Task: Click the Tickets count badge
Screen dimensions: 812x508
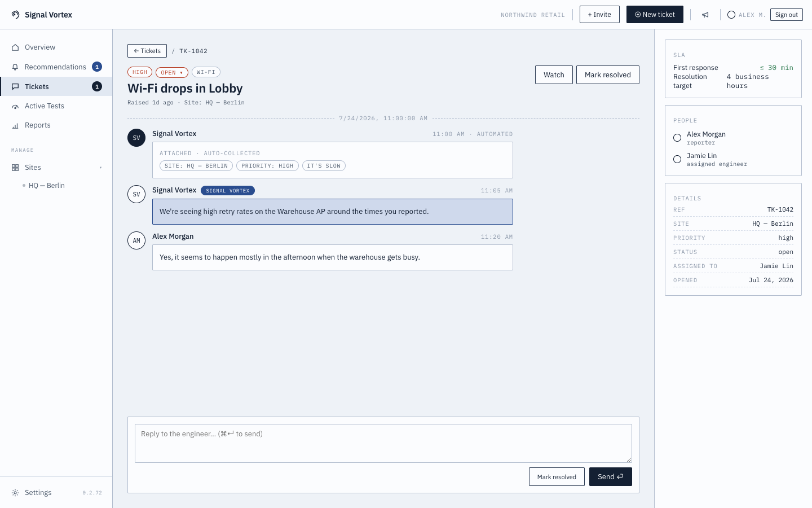Action: tap(97, 86)
